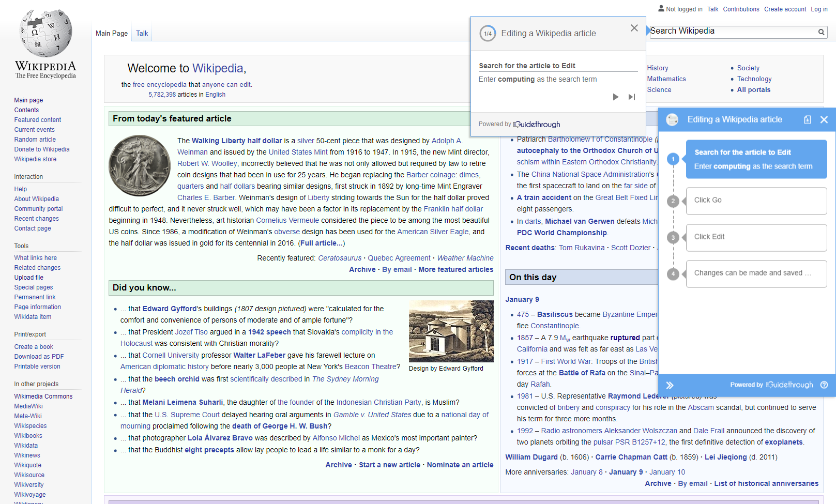This screenshot has height=504, width=836.
Task: Open the Contributions link in top bar
Action: pyautogui.click(x=741, y=9)
